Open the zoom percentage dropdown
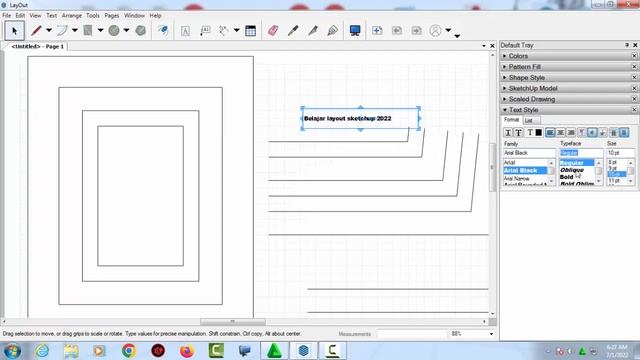This screenshot has height=360, width=640. click(491, 334)
